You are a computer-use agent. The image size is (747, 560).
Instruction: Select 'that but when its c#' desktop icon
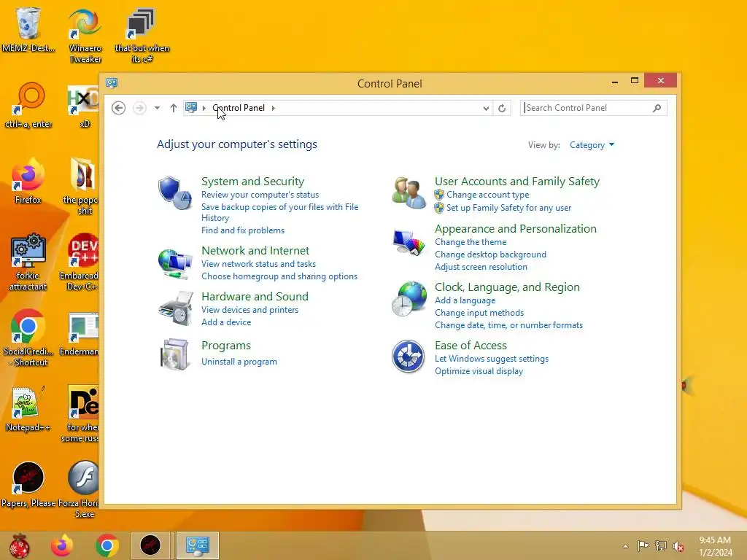click(x=142, y=36)
